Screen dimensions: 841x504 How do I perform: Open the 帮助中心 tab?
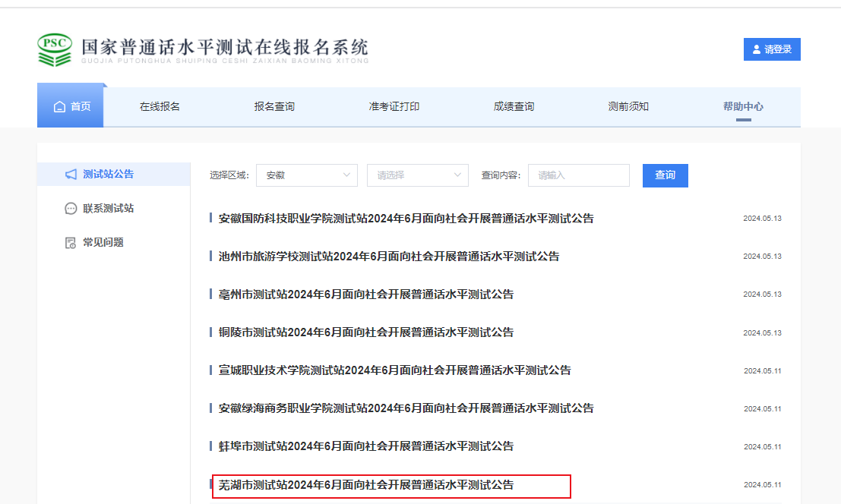(x=743, y=107)
